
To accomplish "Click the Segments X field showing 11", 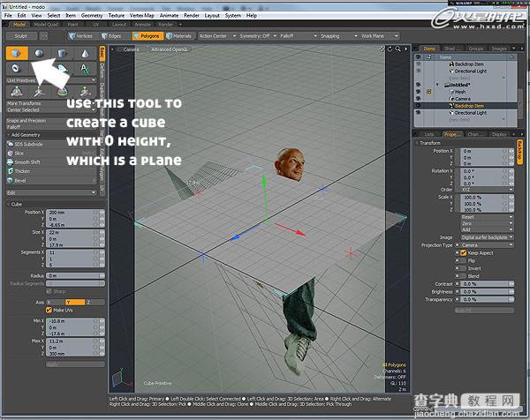I will [75, 252].
